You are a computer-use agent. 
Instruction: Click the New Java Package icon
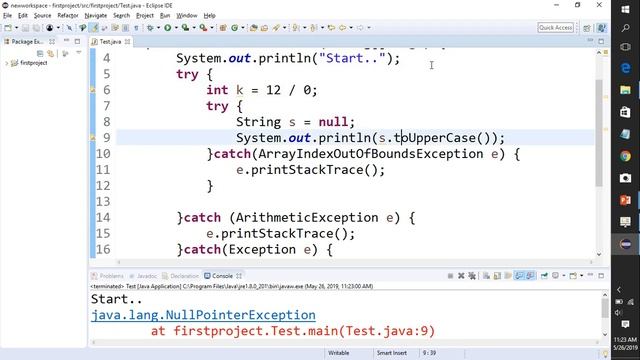222,28
